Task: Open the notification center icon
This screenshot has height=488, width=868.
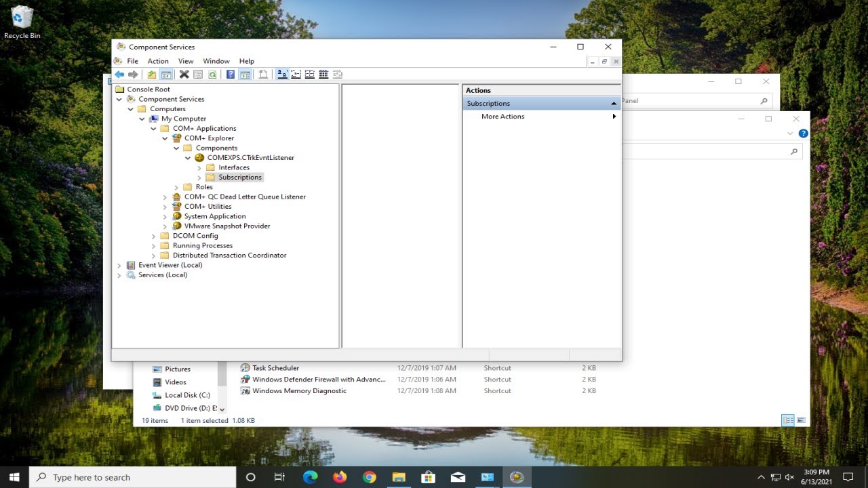Action: point(848,477)
